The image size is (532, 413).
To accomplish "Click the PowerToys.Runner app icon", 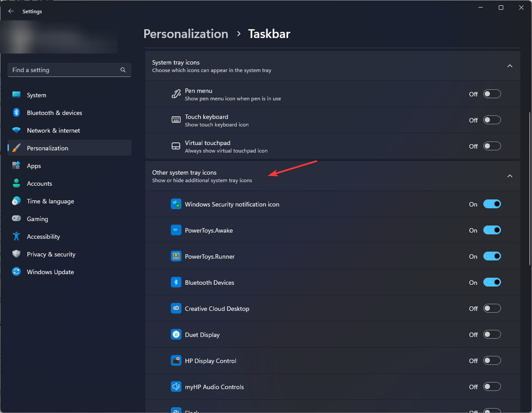I will [176, 256].
